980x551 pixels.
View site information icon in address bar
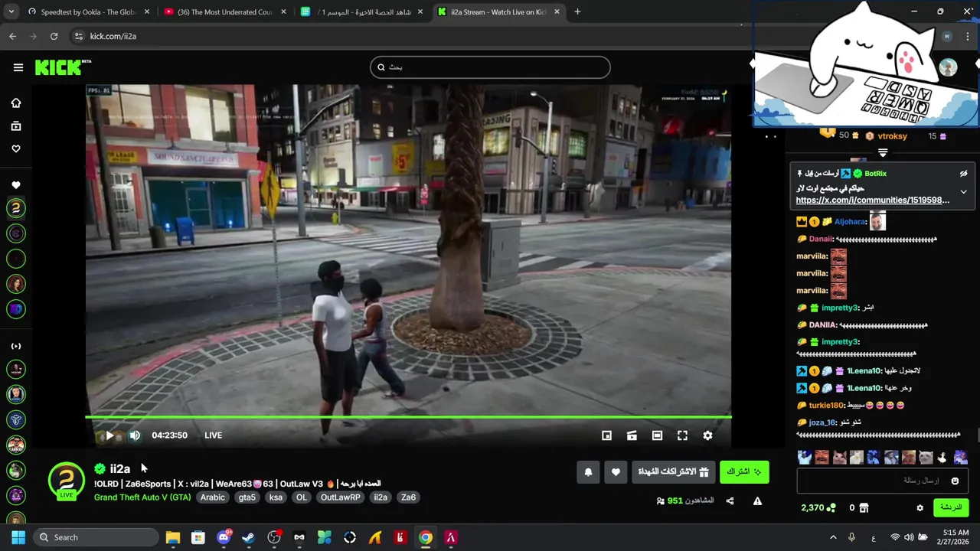pos(78,36)
